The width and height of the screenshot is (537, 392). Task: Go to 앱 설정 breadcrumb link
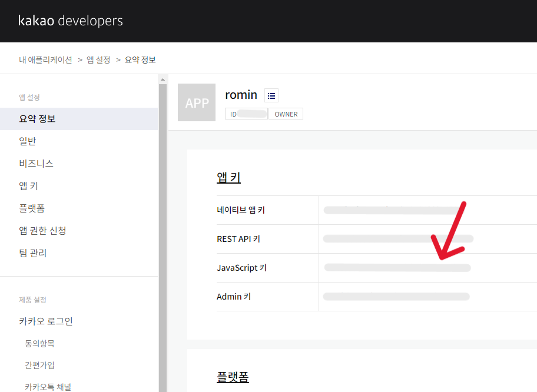coord(98,60)
